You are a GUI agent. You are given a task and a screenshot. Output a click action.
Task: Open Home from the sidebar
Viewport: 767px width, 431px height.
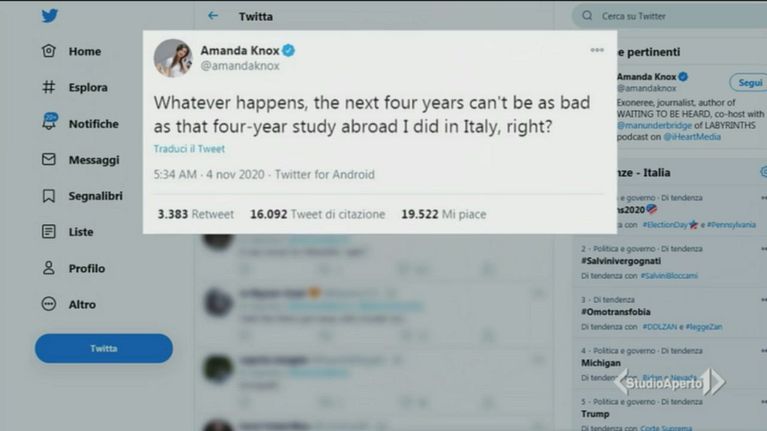(x=71, y=51)
